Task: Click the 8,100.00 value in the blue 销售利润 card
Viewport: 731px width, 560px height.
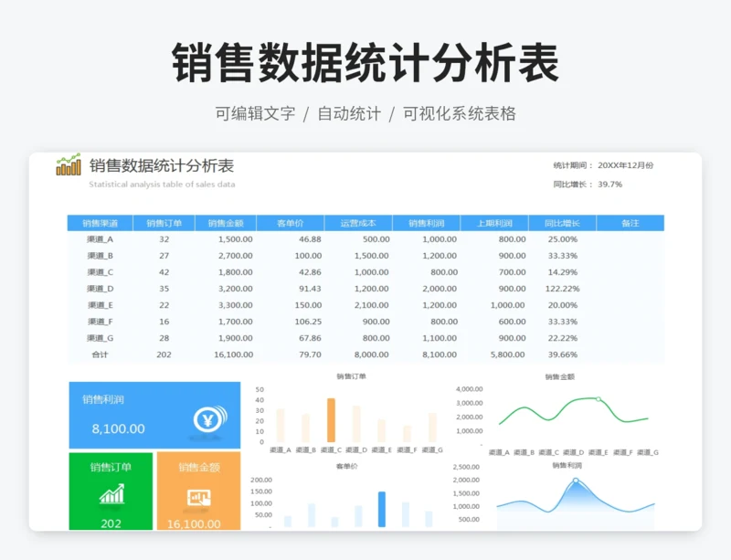Action: point(119,428)
